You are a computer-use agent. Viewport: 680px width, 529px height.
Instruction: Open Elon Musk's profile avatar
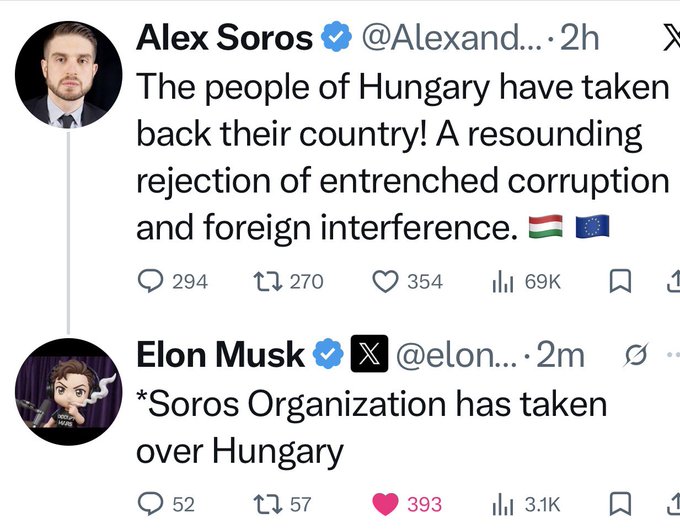(68, 392)
